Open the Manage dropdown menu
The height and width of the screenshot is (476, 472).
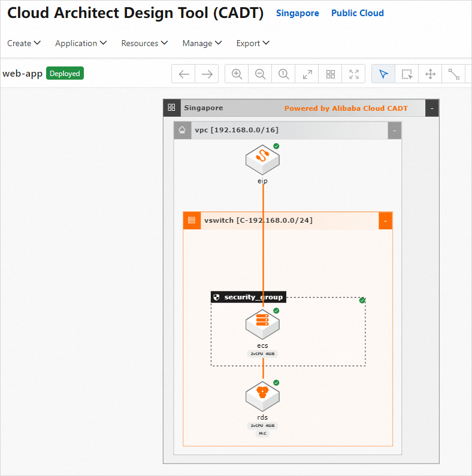tap(202, 43)
